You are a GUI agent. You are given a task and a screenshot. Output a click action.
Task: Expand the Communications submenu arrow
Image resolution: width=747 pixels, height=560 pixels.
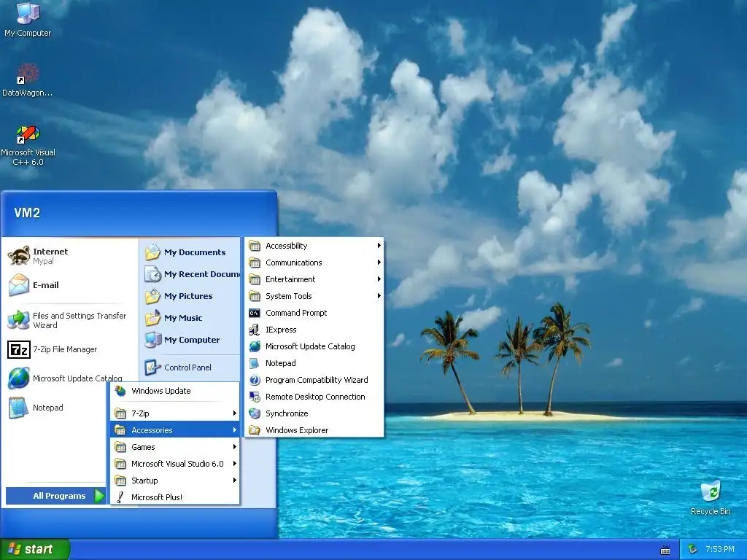tap(379, 262)
